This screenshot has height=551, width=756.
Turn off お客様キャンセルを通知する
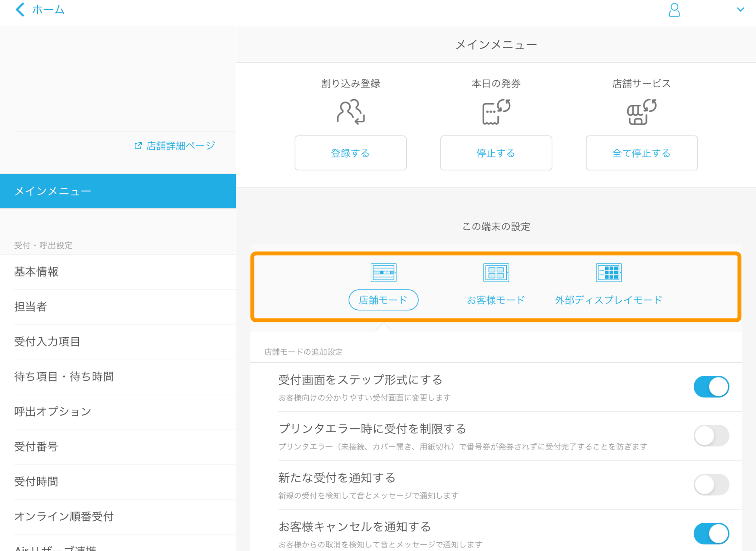[711, 534]
